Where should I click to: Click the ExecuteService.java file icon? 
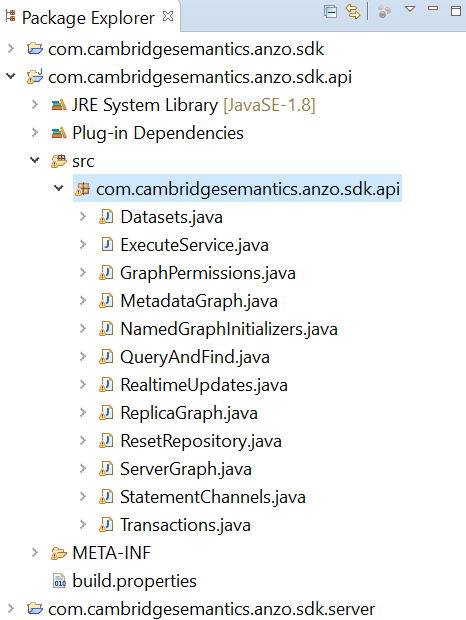coord(107,245)
